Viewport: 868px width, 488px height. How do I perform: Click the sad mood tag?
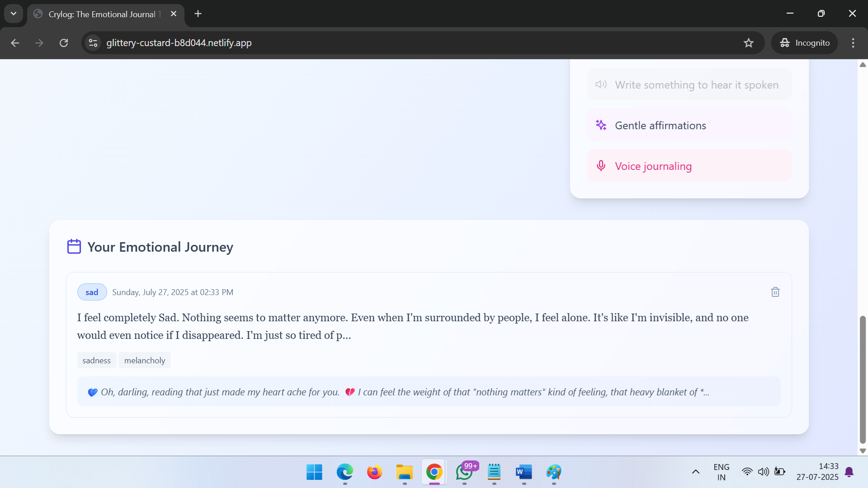(x=92, y=292)
